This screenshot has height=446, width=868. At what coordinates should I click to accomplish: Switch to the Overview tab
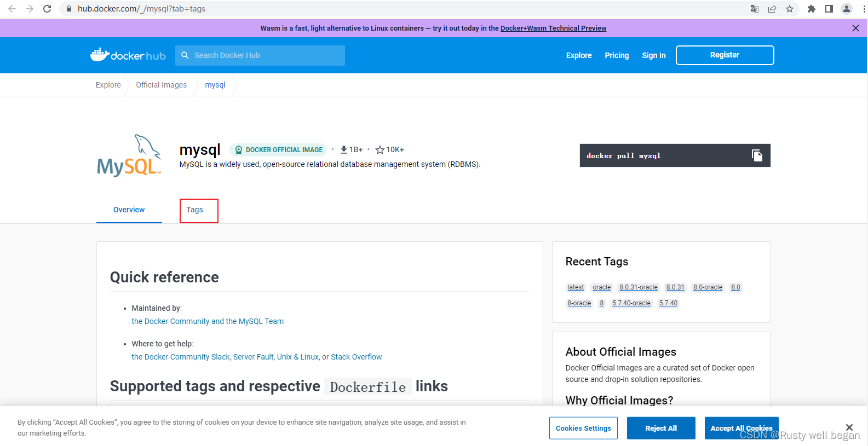pyautogui.click(x=129, y=210)
